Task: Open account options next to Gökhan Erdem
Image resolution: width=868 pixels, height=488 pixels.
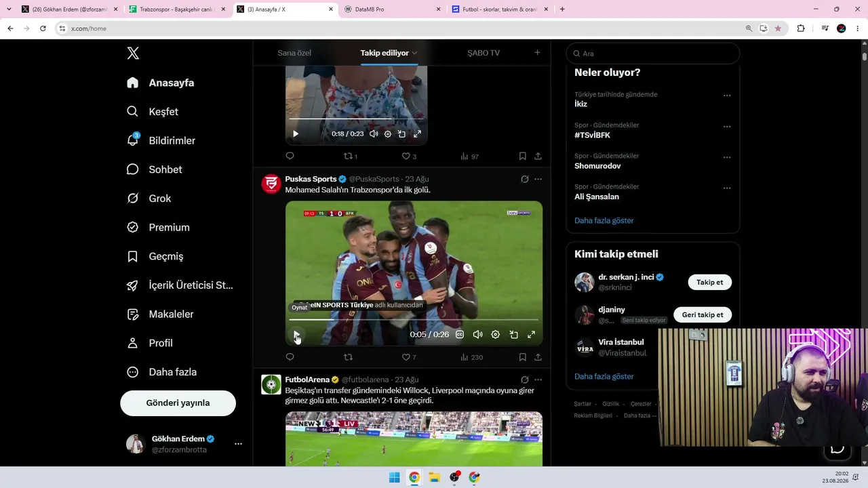Action: click(x=238, y=444)
